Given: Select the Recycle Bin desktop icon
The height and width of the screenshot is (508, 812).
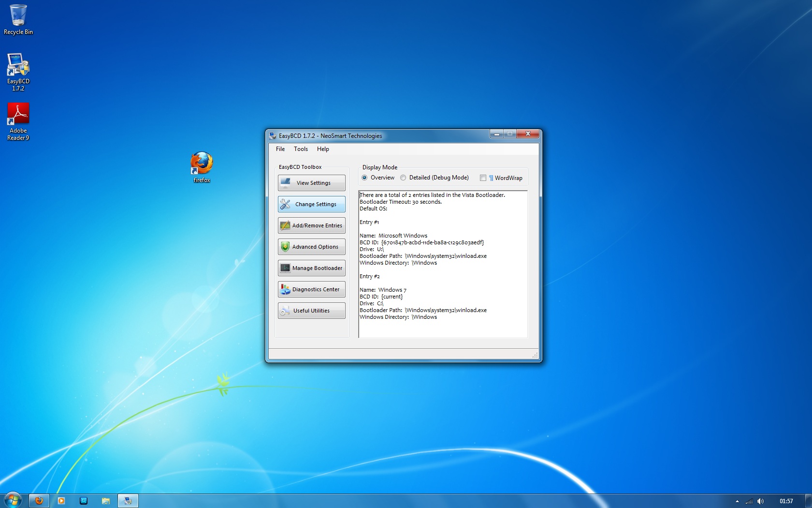Looking at the screenshot, I should [x=18, y=20].
